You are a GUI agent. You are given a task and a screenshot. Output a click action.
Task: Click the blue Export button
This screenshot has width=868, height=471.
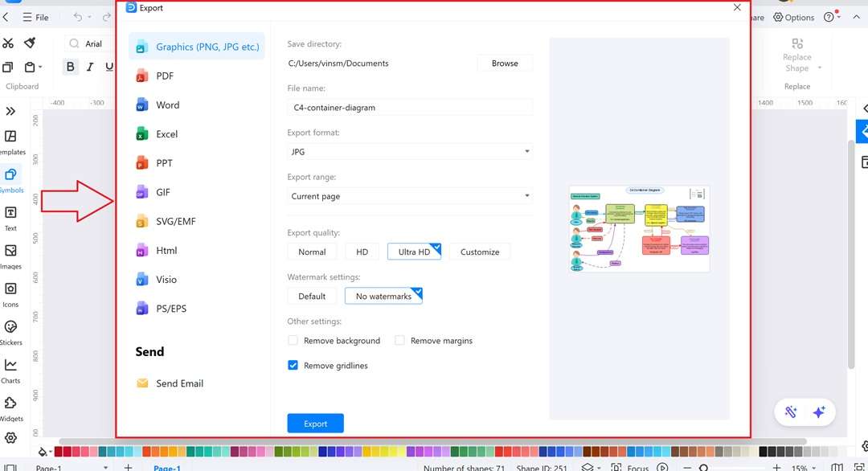coord(315,423)
